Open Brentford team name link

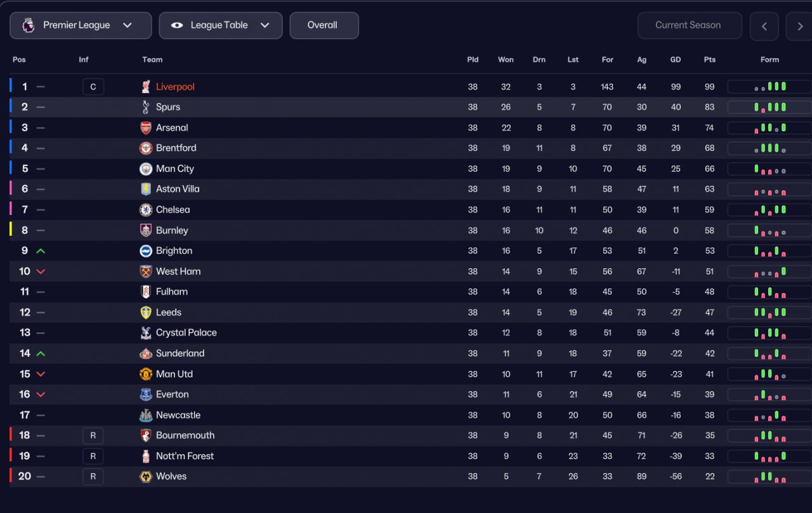pos(176,148)
